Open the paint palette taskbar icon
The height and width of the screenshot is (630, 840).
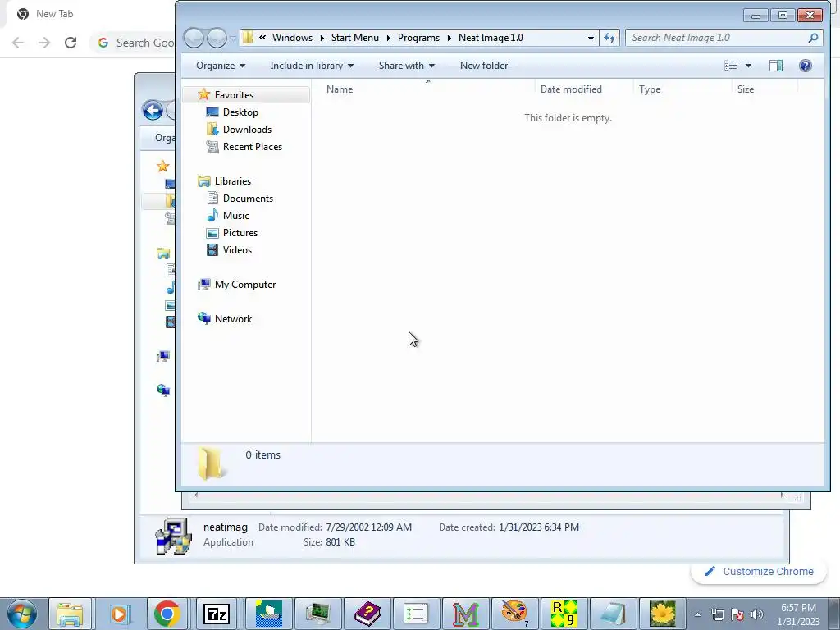pos(514,614)
